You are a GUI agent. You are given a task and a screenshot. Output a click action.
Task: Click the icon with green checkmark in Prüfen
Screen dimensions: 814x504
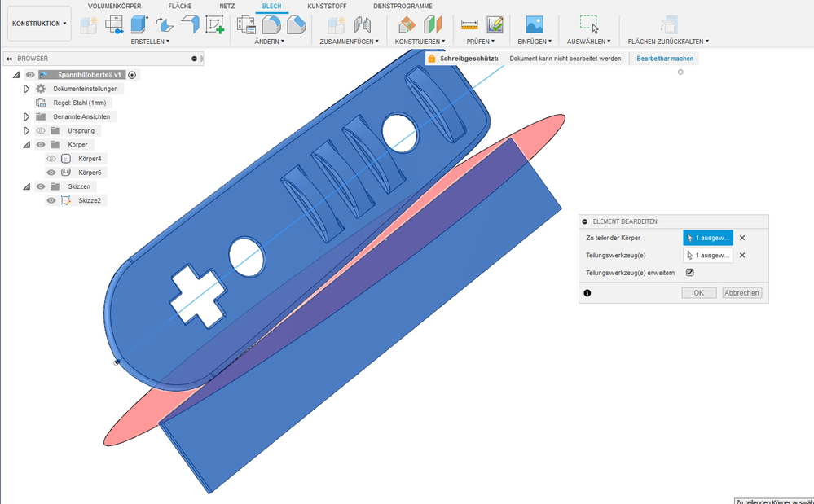(495, 24)
